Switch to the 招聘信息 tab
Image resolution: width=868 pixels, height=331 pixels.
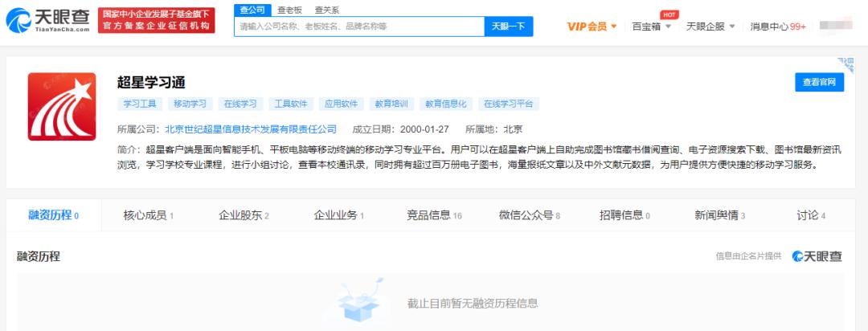(x=624, y=215)
